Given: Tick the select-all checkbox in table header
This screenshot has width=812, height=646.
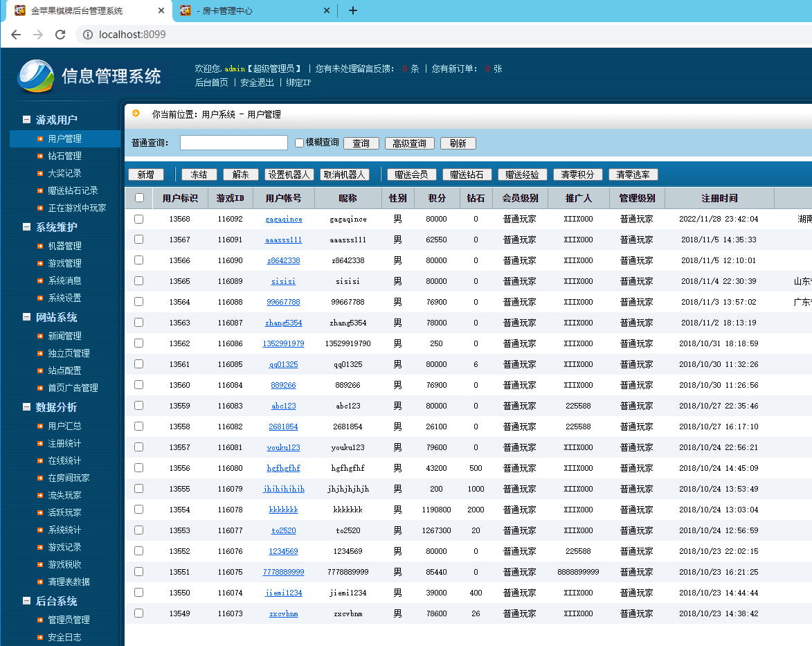Looking at the screenshot, I should click(x=139, y=198).
